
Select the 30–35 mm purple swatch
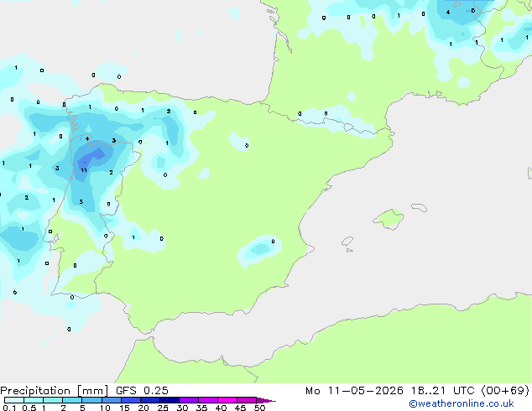(189, 400)
